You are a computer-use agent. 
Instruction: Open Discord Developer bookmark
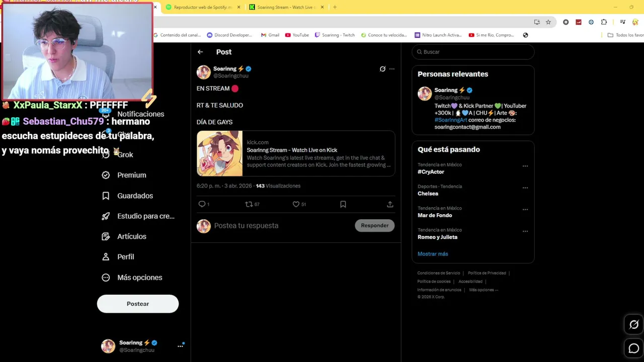click(229, 35)
